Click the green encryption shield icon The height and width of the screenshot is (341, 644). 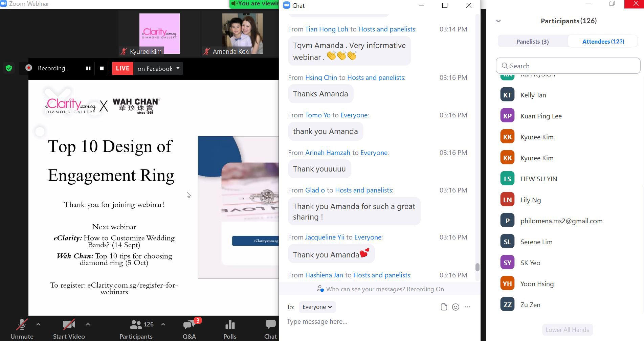pos(9,68)
